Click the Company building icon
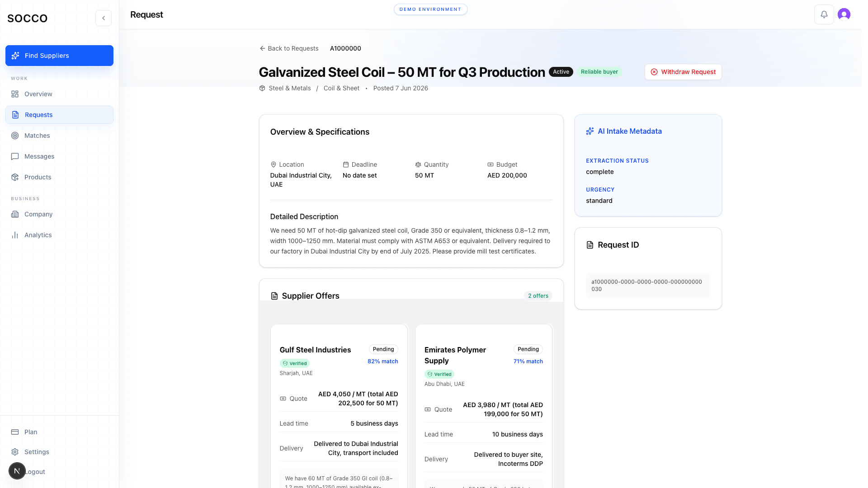 click(15, 214)
